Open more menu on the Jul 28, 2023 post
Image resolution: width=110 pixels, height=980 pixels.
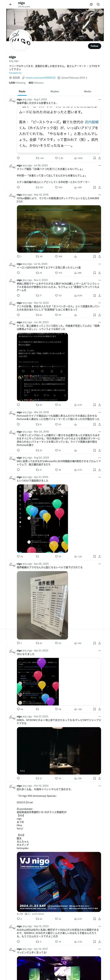tap(99, 165)
